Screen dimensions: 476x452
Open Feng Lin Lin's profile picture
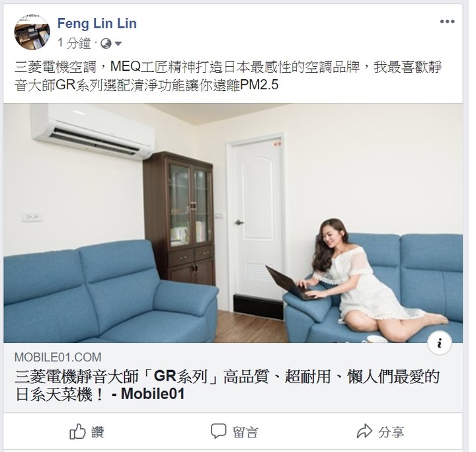point(32,32)
